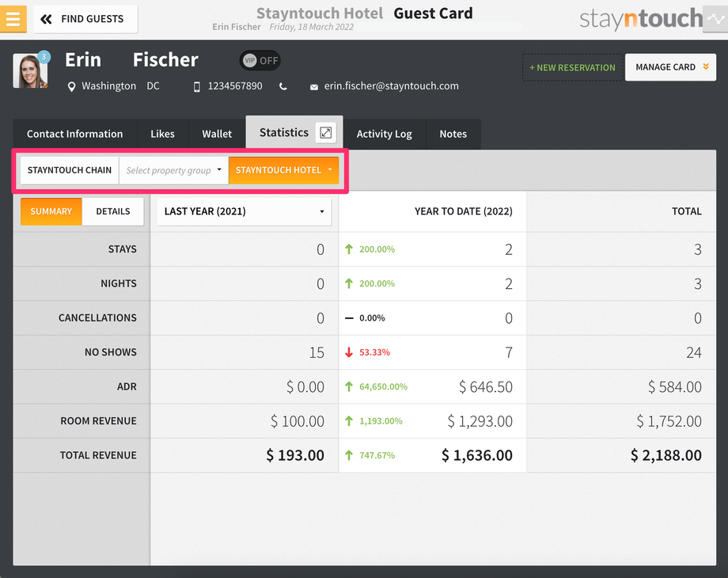Click the 64,650.00% ADR change value
Screen dimensions: 728x578
384,387
